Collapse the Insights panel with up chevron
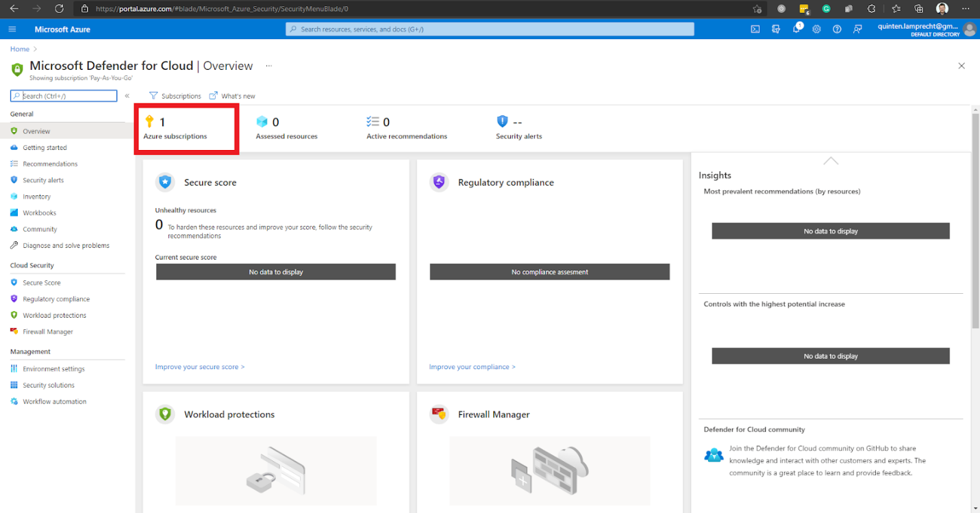The image size is (980, 513). click(831, 160)
